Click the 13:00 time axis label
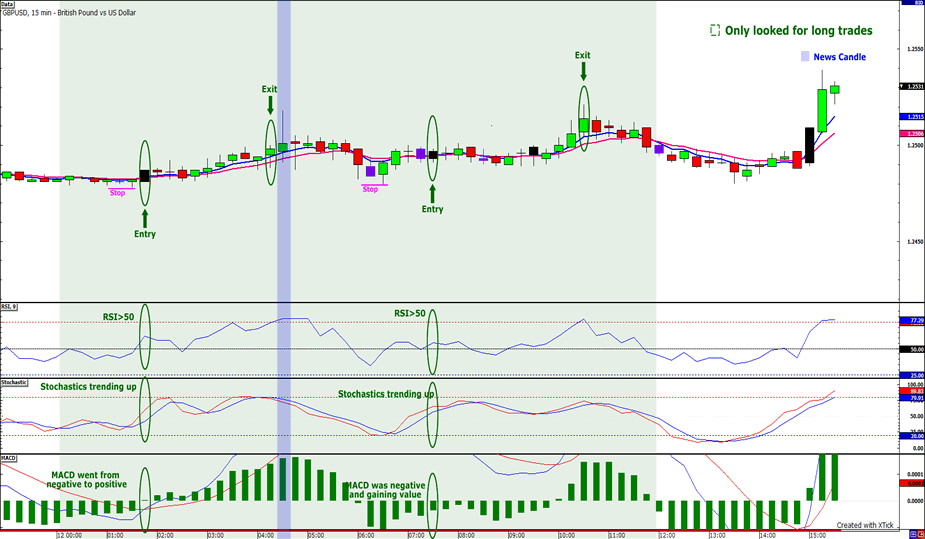This screenshot has width=925, height=539. pyautogui.click(x=717, y=535)
